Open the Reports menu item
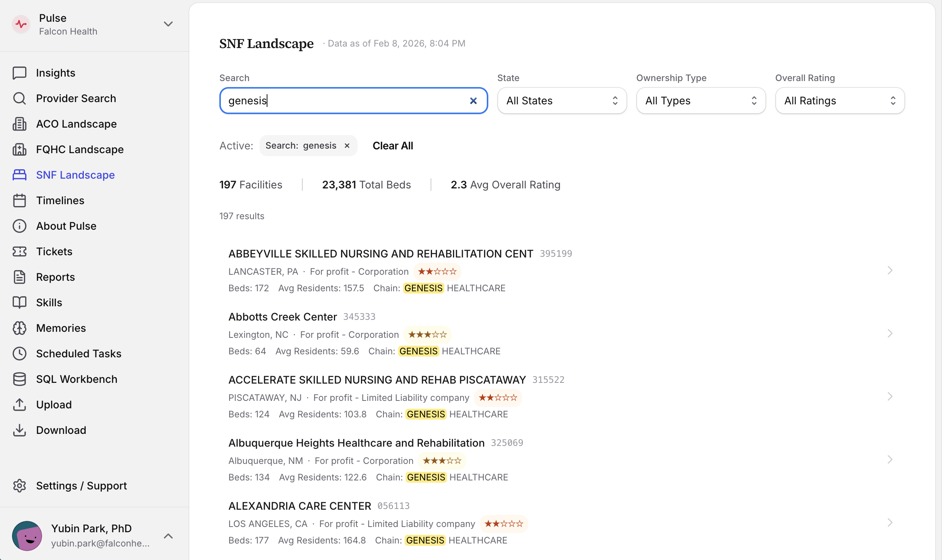The image size is (942, 560). (x=56, y=277)
